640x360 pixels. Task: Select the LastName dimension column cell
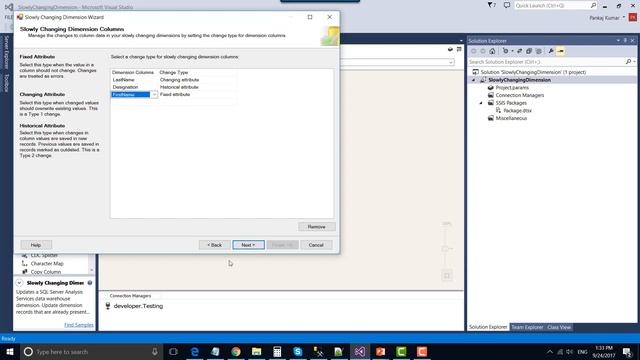[x=134, y=80]
